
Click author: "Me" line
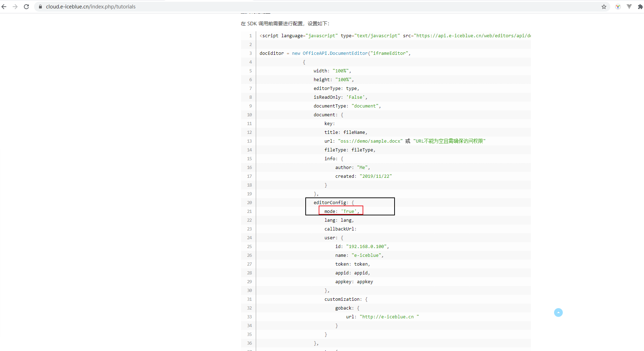tap(353, 168)
